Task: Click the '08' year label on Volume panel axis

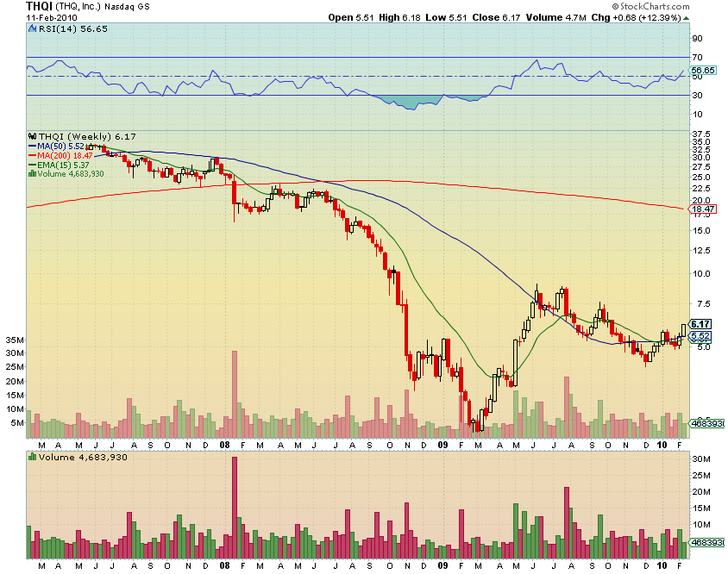Action: [225, 565]
